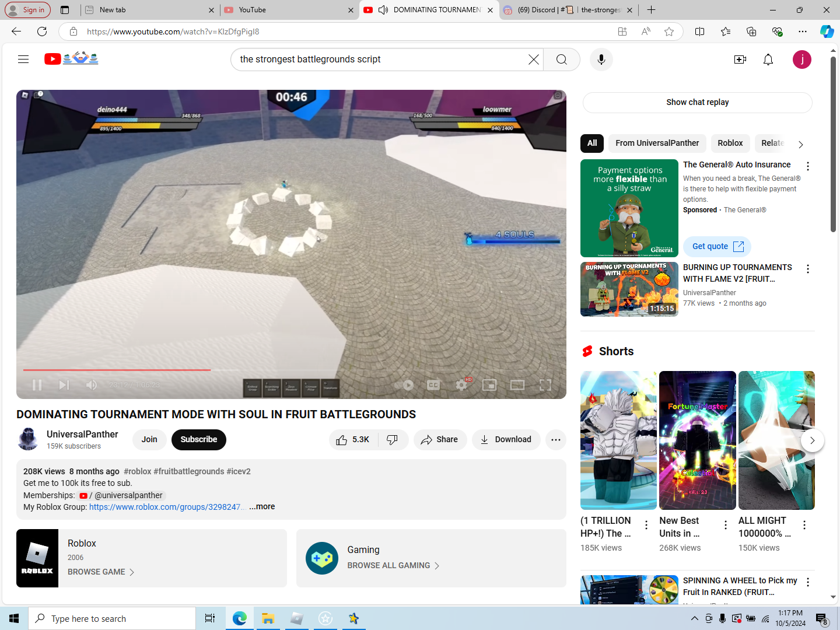The image size is (840, 630).
Task: Open Edge Copilot sidebar
Action: point(827,32)
